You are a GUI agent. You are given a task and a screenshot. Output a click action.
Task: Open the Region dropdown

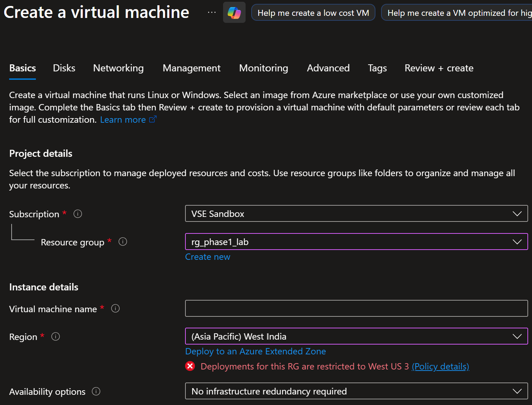click(356, 336)
